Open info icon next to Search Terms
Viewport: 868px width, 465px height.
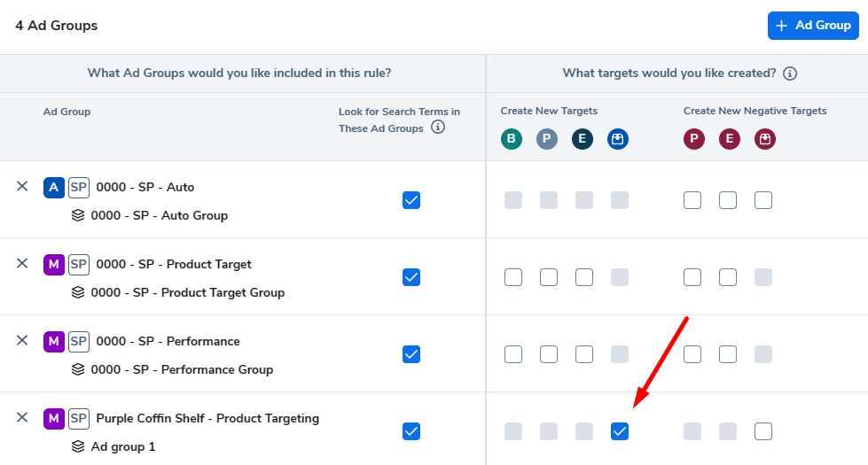tap(438, 128)
